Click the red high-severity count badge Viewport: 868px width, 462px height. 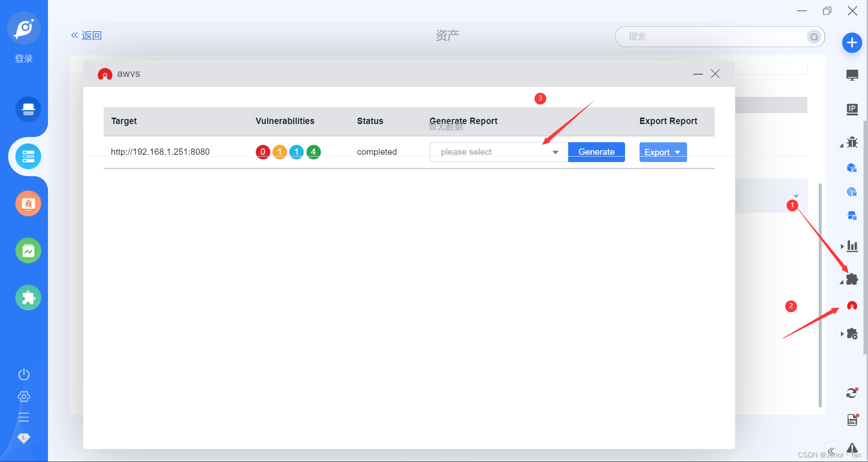click(x=263, y=152)
